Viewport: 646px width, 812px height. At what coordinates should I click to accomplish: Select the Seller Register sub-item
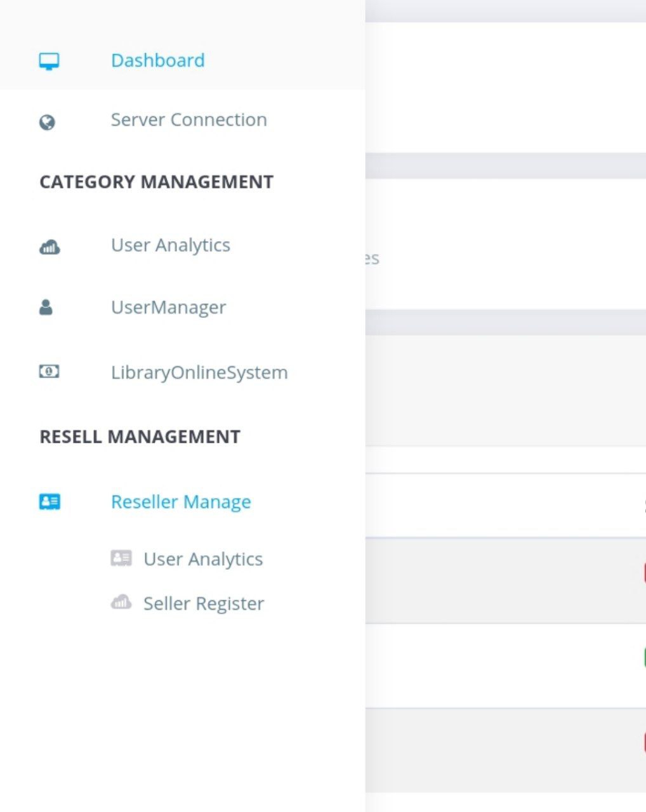[203, 603]
